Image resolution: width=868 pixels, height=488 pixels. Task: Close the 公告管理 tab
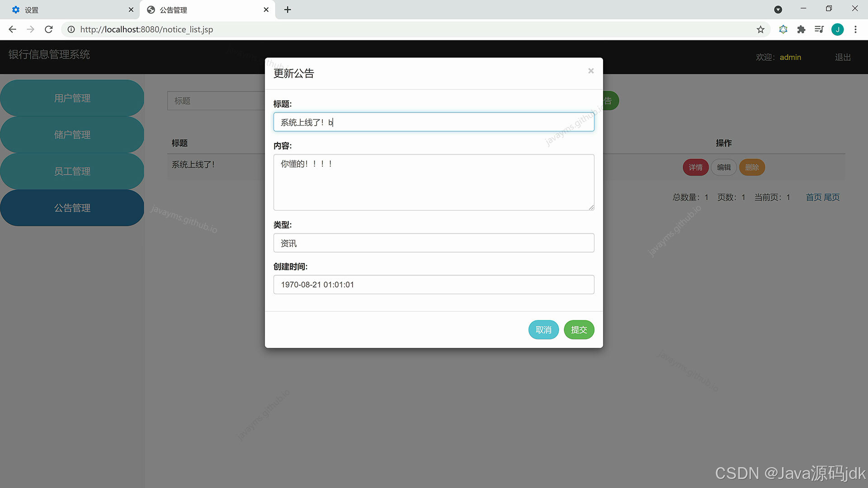pos(266,9)
